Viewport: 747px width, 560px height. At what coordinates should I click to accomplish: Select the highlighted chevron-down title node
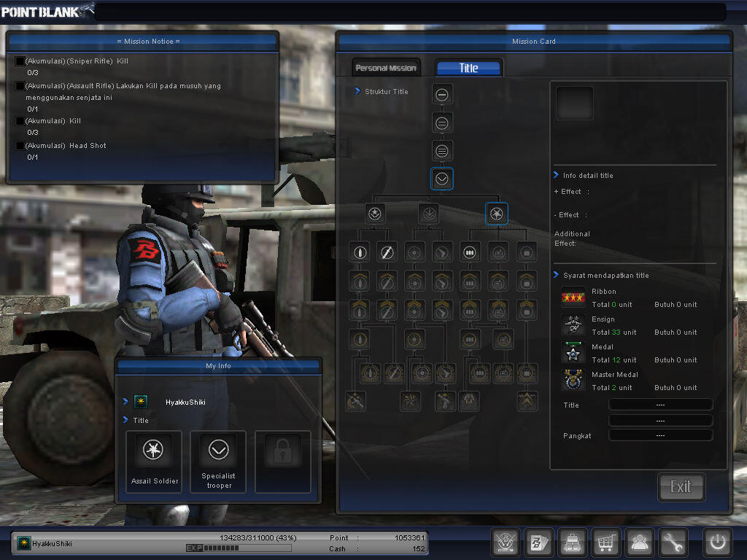pos(441,179)
